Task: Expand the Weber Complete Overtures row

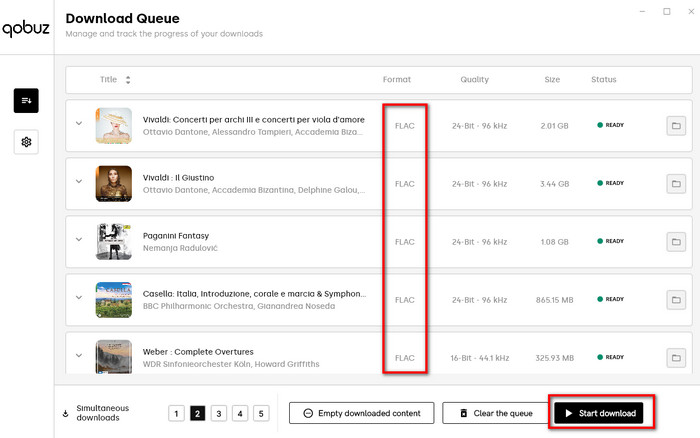Action: pyautogui.click(x=79, y=355)
